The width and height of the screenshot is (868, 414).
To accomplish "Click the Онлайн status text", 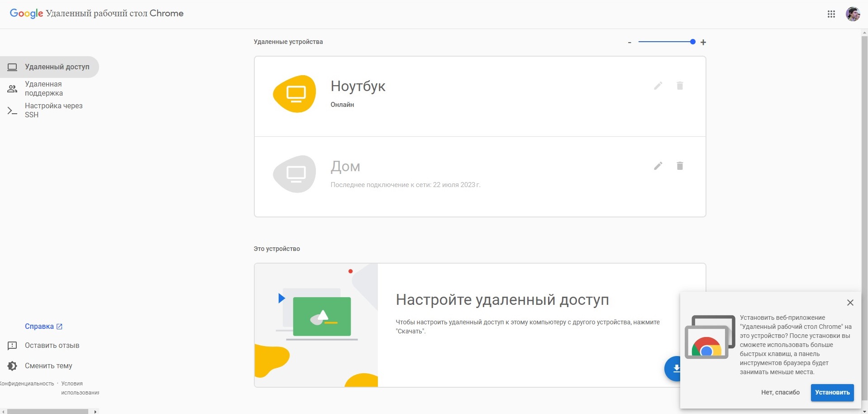I will tap(342, 105).
